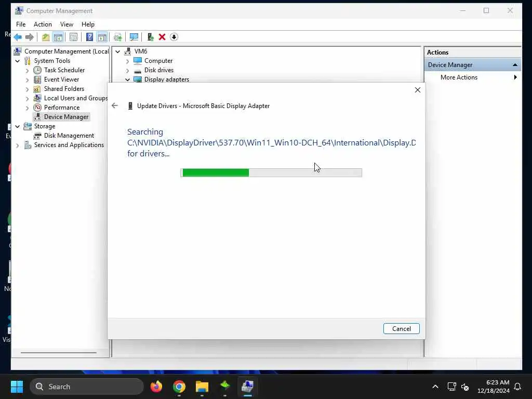Click the muted volume tray icon
The image size is (532, 399).
point(465,387)
